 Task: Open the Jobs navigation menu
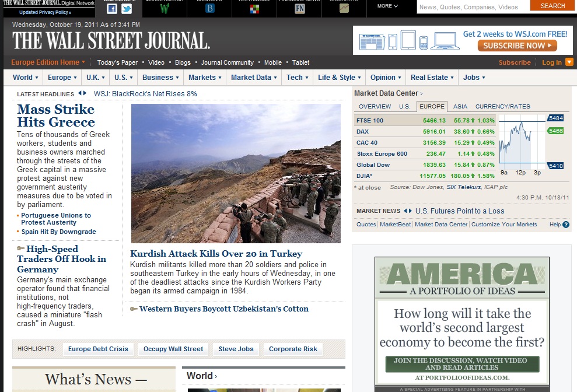tap(474, 78)
